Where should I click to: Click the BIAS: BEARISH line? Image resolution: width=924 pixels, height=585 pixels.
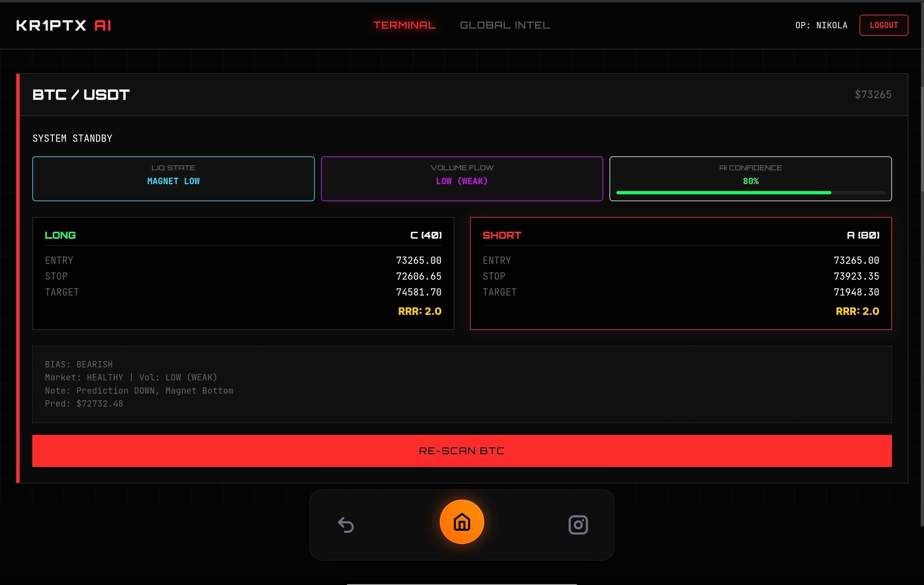tap(79, 365)
